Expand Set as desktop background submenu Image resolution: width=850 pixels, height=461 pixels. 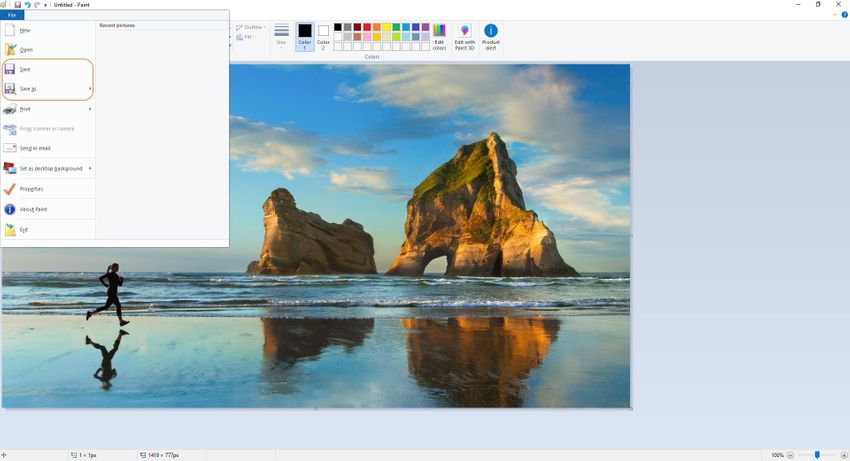point(90,168)
